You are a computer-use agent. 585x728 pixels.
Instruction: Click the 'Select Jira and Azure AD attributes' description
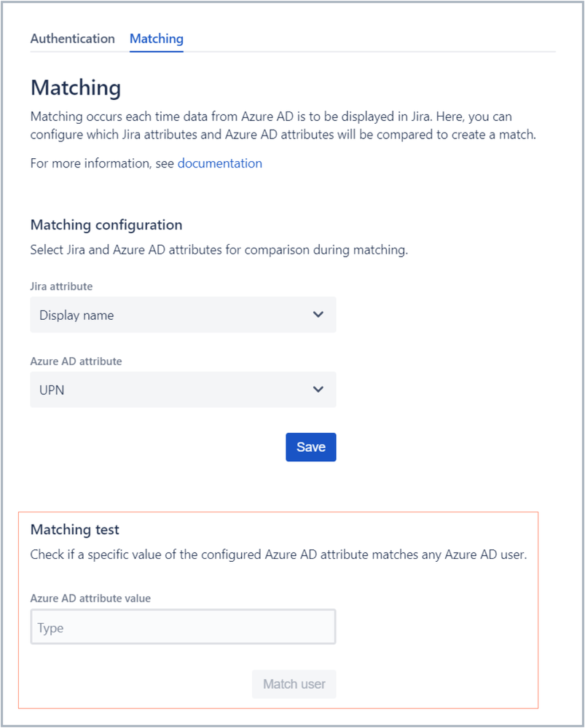point(219,250)
